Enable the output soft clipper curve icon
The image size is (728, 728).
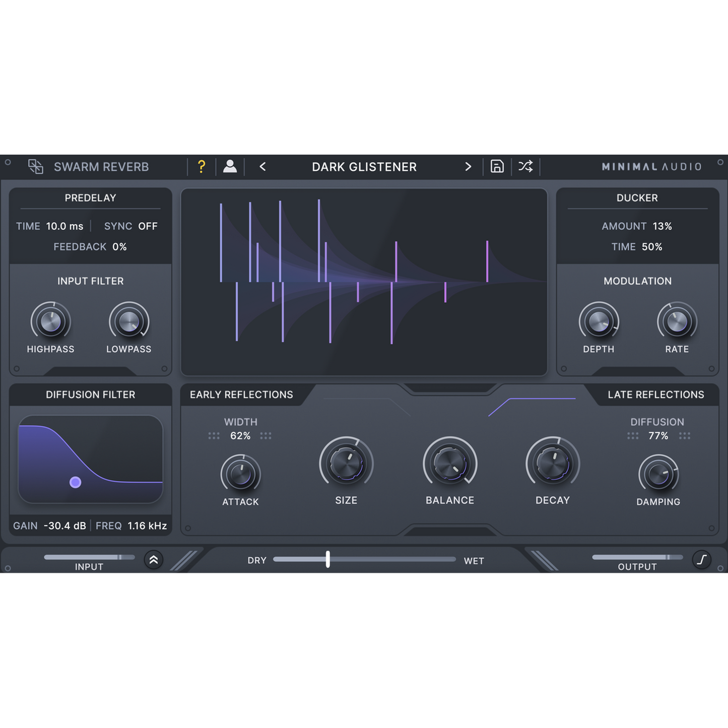pos(702,559)
